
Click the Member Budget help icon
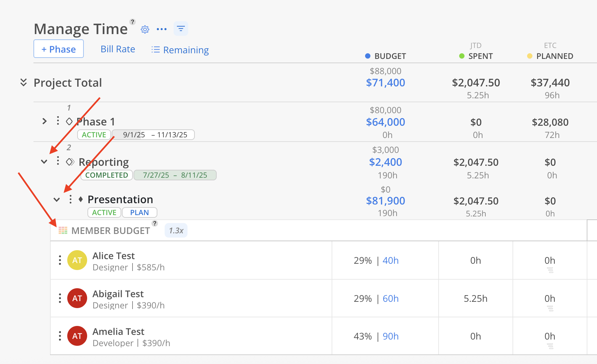pyautogui.click(x=155, y=223)
